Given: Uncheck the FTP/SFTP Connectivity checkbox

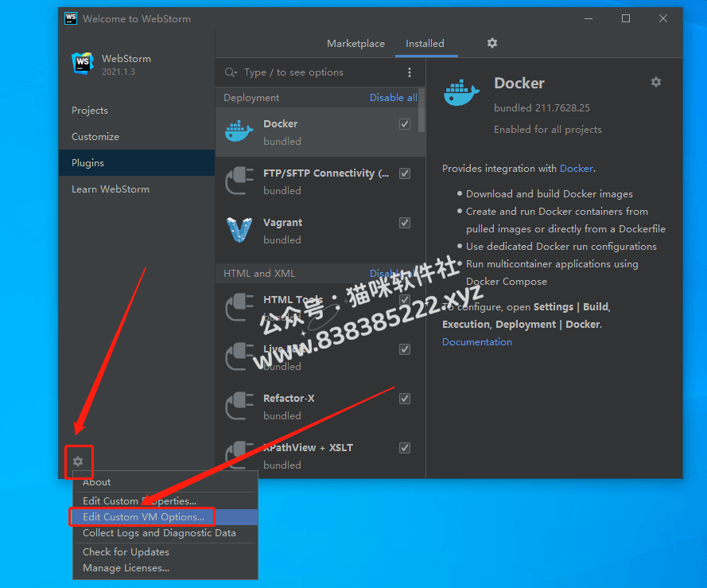Looking at the screenshot, I should [405, 173].
